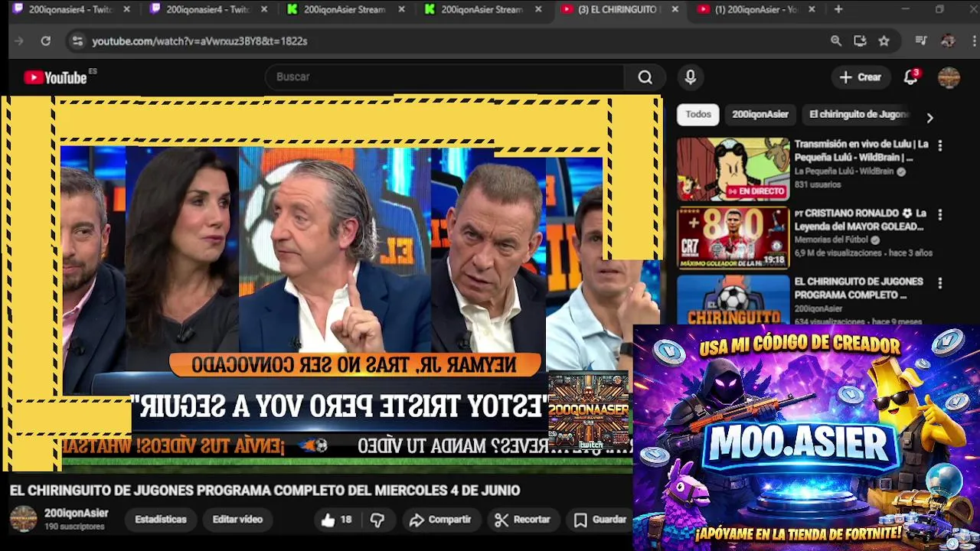This screenshot has height=551, width=980.
Task: Click Editar vídeo button
Action: (237, 520)
